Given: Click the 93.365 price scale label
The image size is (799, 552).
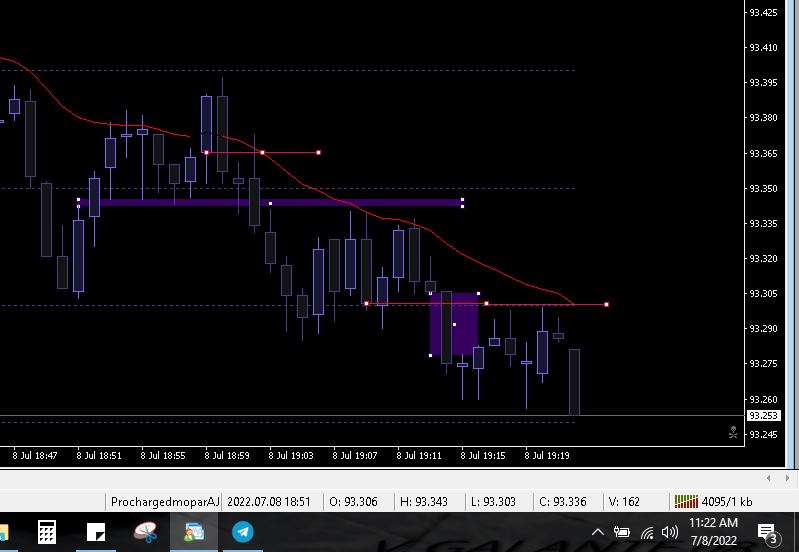Looking at the screenshot, I should (763, 153).
